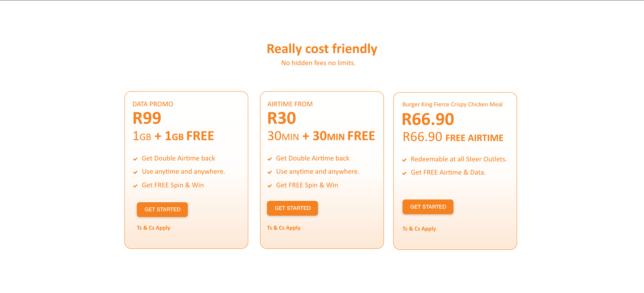Screen dimensions: 644x293
Task: Click GET STARTED on Burger King card
Action: [x=428, y=207]
